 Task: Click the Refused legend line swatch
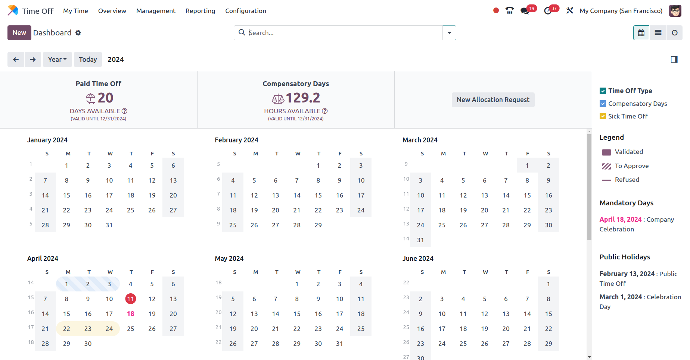606,180
